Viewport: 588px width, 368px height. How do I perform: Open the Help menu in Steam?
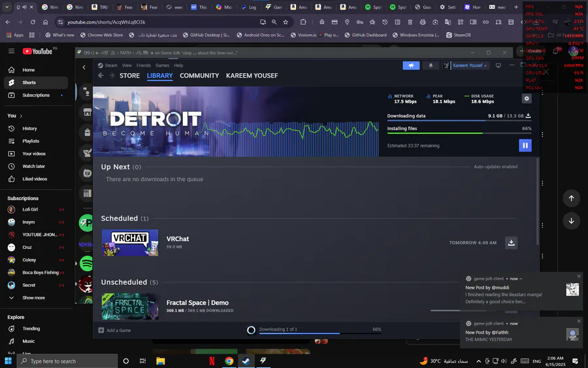click(178, 65)
